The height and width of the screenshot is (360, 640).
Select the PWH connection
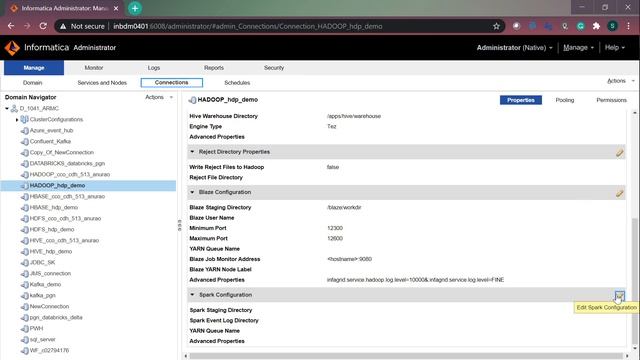point(36,329)
